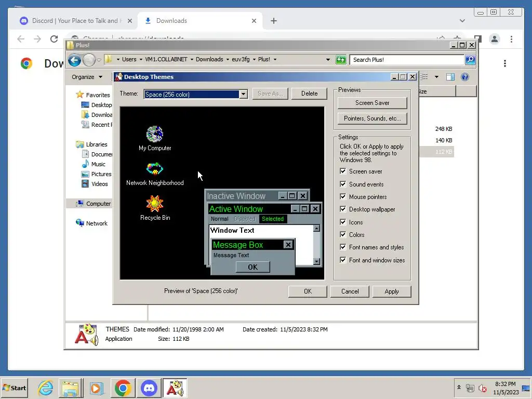Disable the Colors checkbox
The image size is (532, 399).
click(x=343, y=234)
